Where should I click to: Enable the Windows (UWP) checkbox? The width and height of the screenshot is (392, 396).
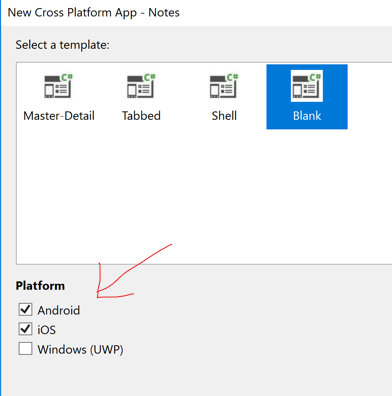click(25, 349)
